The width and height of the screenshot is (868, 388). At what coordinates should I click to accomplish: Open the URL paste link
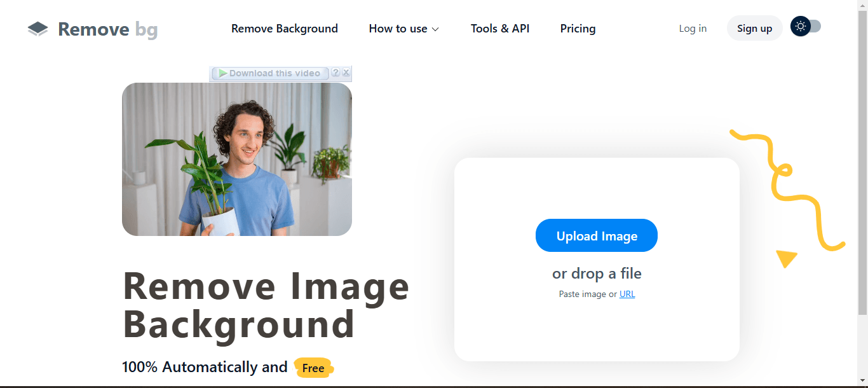click(x=627, y=294)
